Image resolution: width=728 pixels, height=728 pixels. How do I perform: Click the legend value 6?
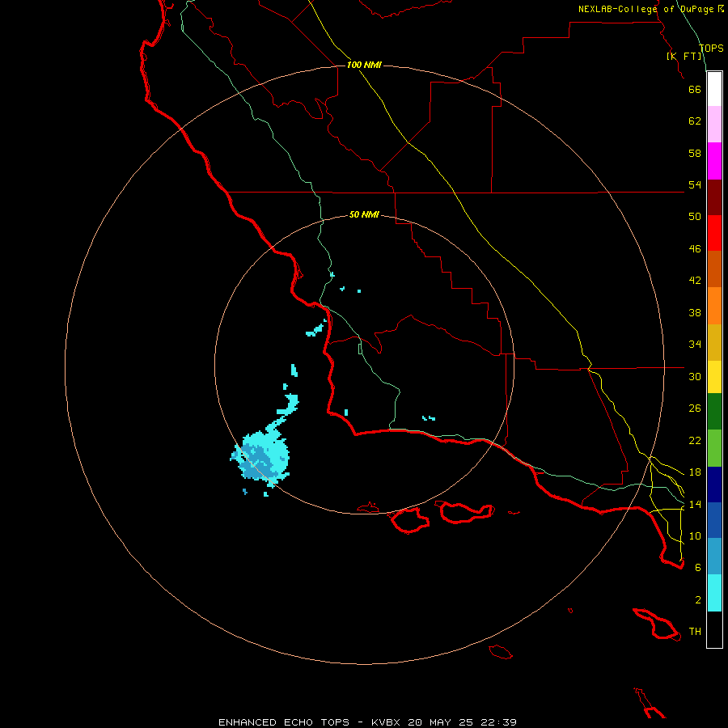click(x=698, y=567)
